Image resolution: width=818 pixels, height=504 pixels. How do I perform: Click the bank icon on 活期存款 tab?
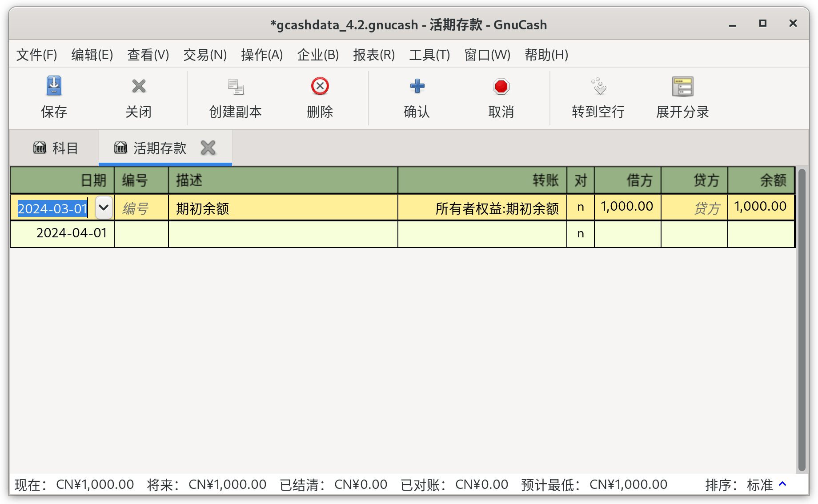120,148
